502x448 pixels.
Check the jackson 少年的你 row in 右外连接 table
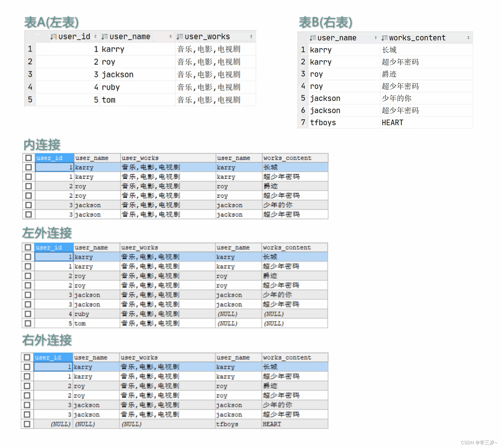(27, 405)
